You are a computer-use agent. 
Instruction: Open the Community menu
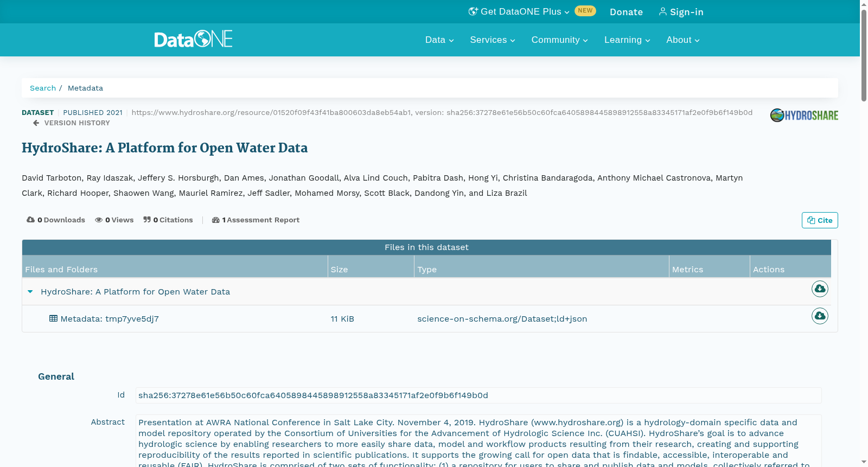(559, 40)
